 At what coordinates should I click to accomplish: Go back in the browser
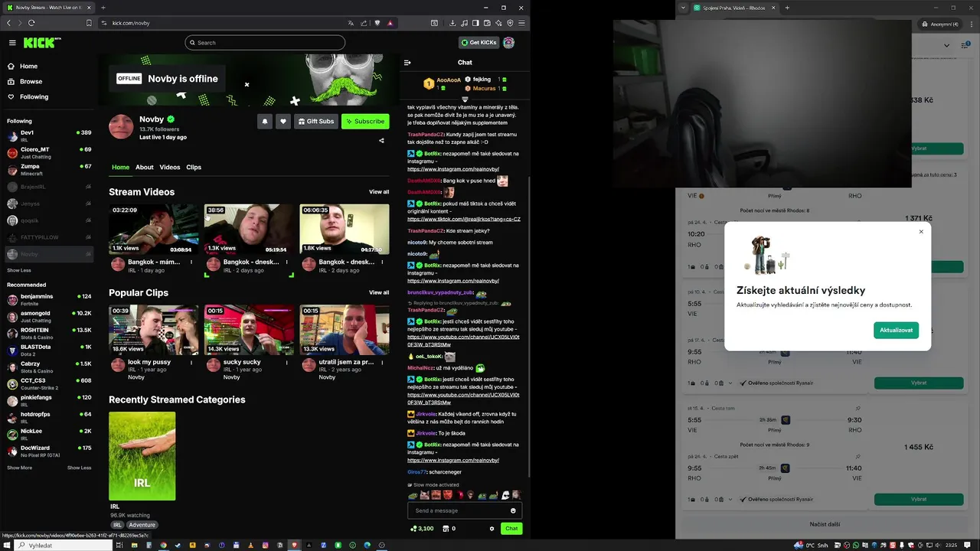[8, 23]
